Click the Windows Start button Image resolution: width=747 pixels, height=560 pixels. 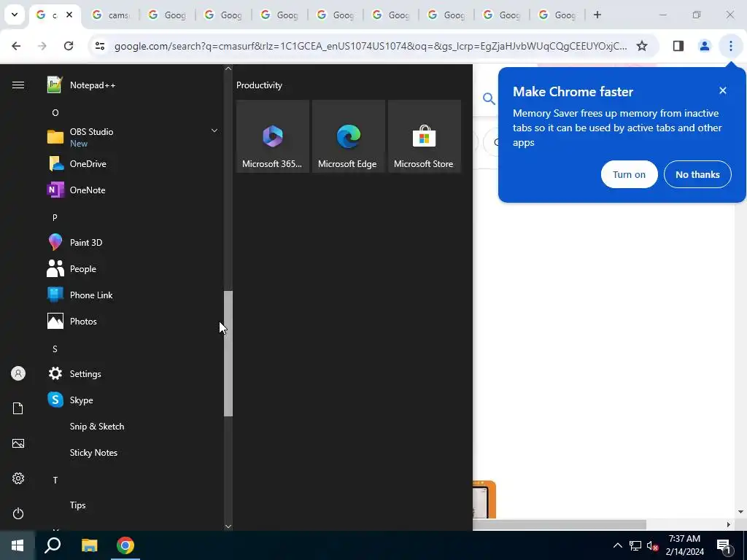pos(18,545)
